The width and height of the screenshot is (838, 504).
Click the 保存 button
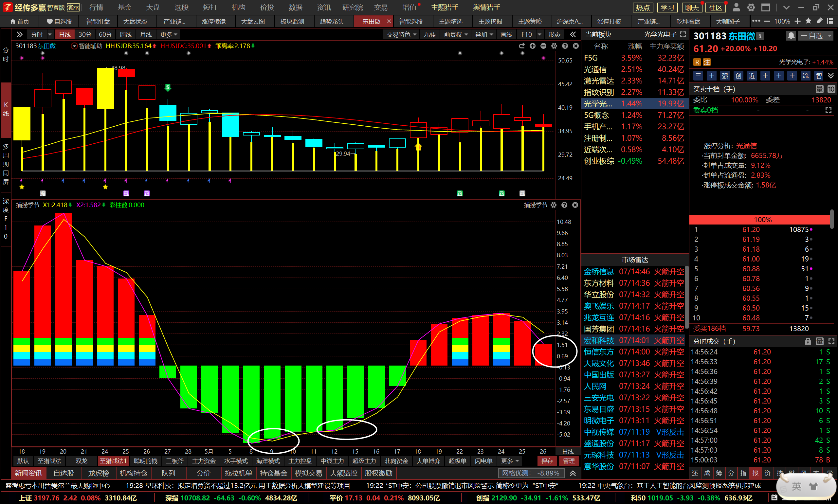tap(547, 461)
